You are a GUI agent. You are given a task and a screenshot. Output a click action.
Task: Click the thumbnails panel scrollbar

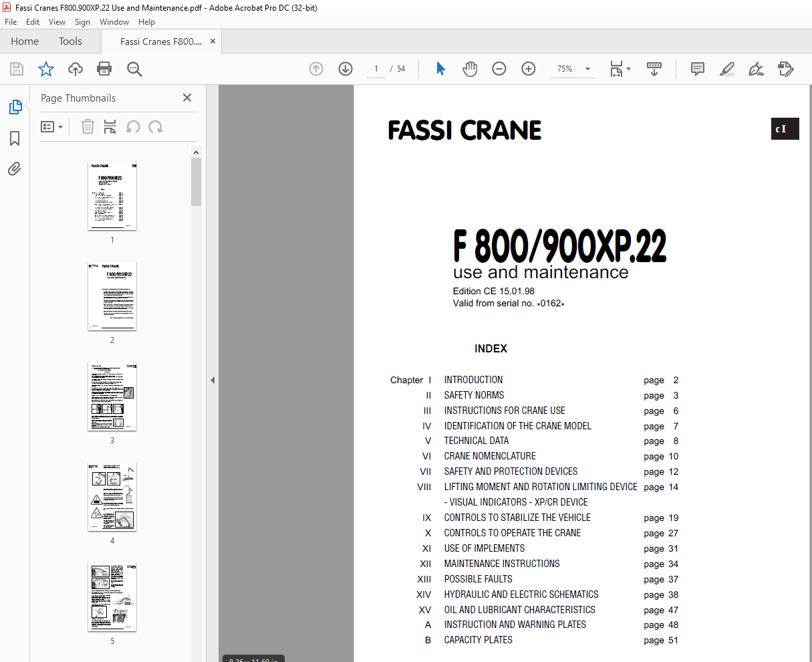coord(196,181)
